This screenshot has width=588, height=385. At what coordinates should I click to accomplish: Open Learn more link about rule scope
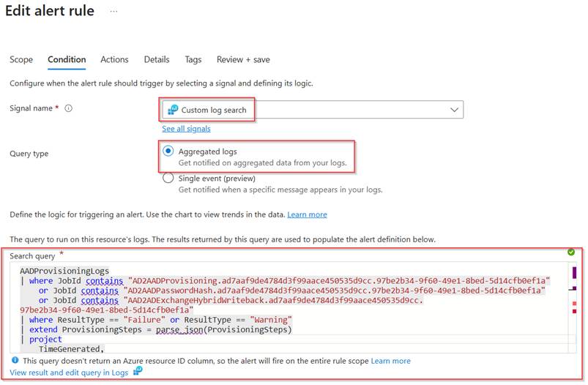click(x=390, y=361)
